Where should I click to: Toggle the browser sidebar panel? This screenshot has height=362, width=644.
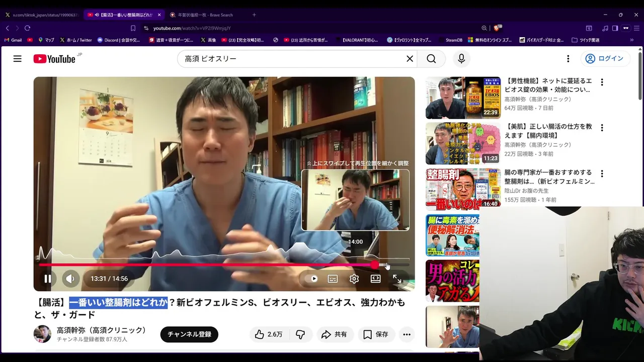[x=615, y=28]
